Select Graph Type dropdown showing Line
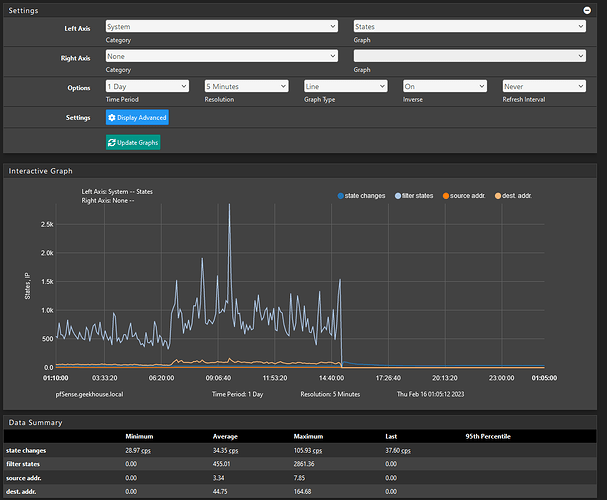The width and height of the screenshot is (607, 500). [x=345, y=87]
